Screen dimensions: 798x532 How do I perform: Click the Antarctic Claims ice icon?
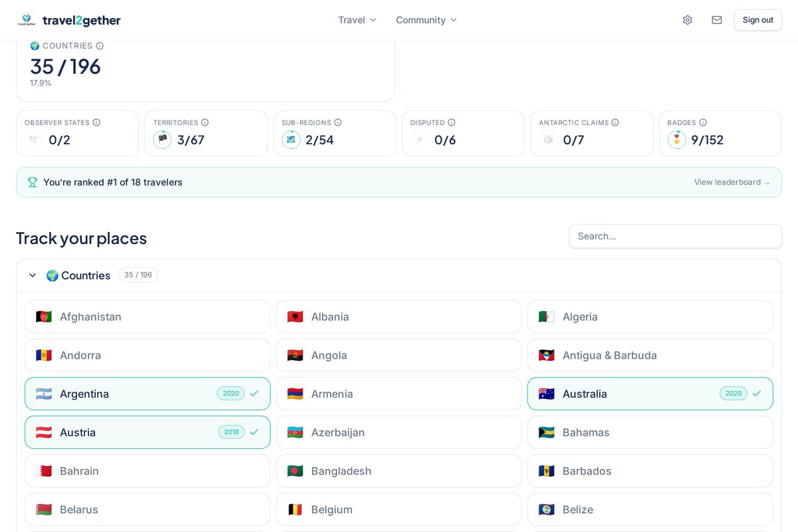pos(548,140)
